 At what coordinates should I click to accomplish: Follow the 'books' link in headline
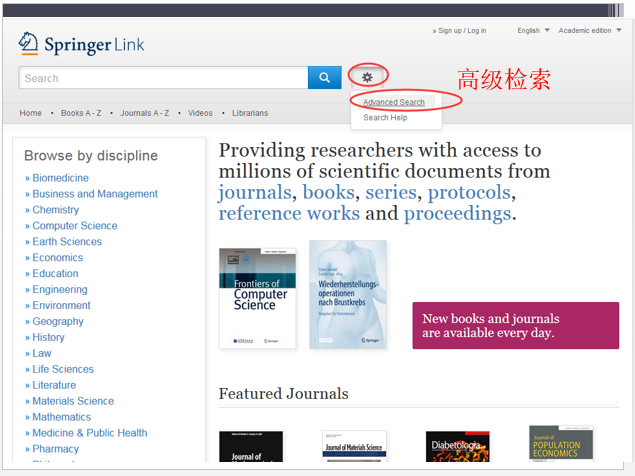tap(328, 192)
